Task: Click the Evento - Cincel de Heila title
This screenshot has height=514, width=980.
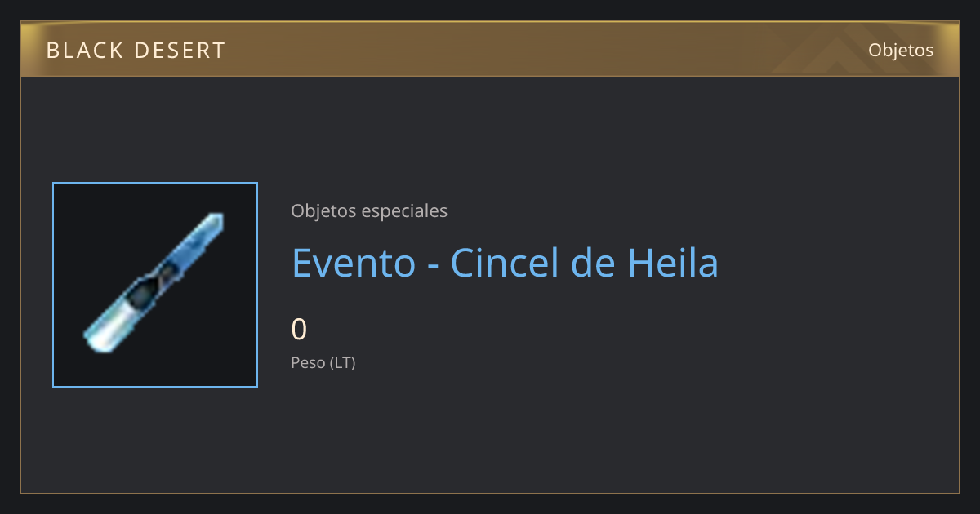Action: tap(506, 263)
